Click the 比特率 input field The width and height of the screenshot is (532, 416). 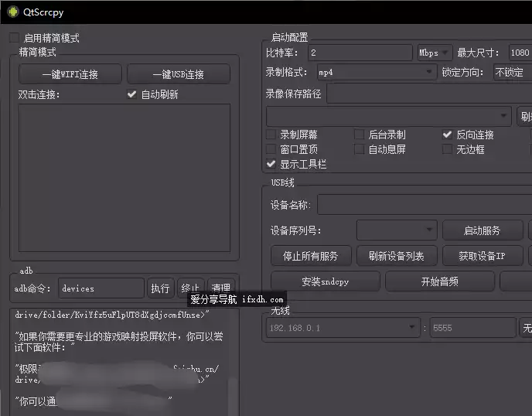click(x=360, y=53)
